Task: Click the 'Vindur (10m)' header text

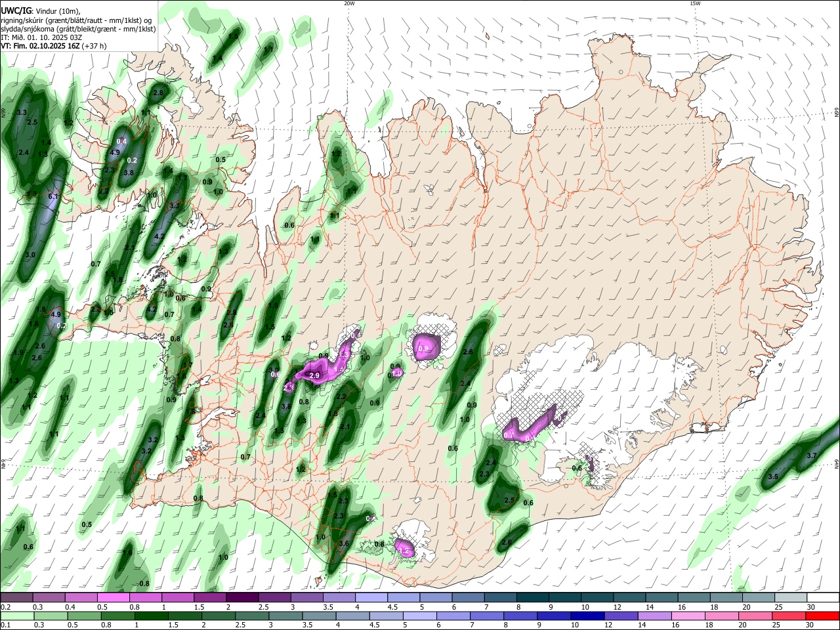Action: point(58,11)
